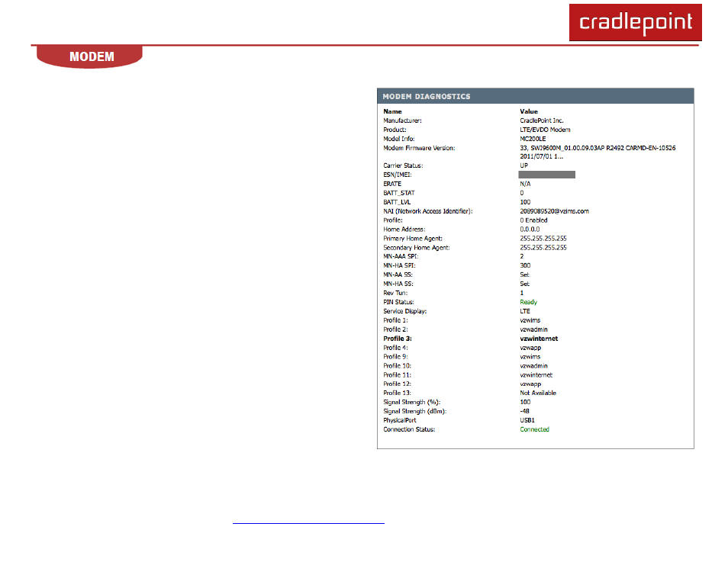728x562 pixels.
Task: Select the 'MN-AA SS:' label
Action: pyautogui.click(x=398, y=275)
